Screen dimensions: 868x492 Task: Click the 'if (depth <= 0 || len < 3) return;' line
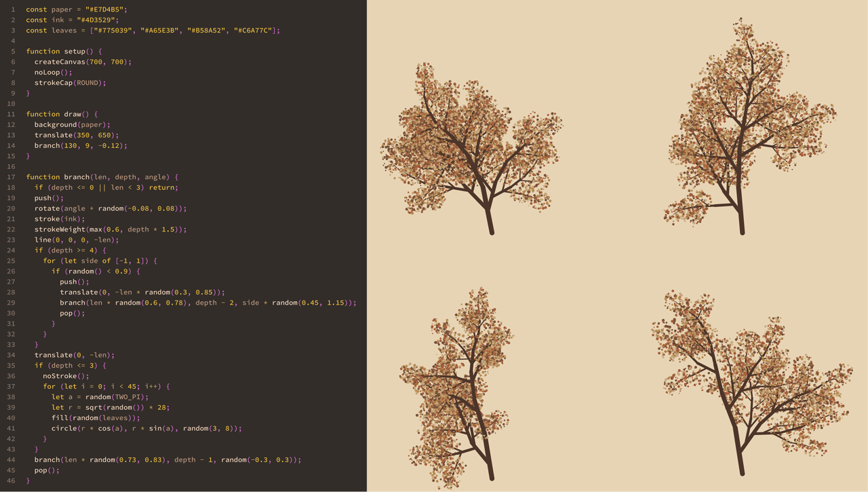(x=106, y=187)
